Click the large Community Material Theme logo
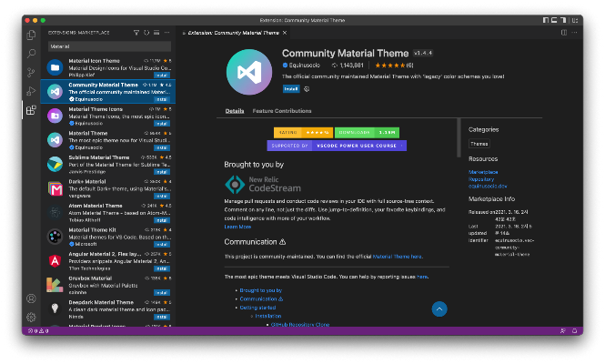 (249, 72)
